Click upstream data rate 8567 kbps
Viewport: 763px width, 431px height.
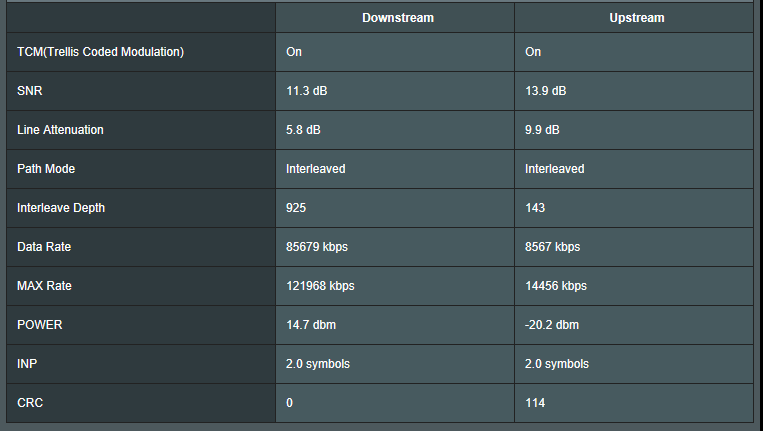coord(552,247)
